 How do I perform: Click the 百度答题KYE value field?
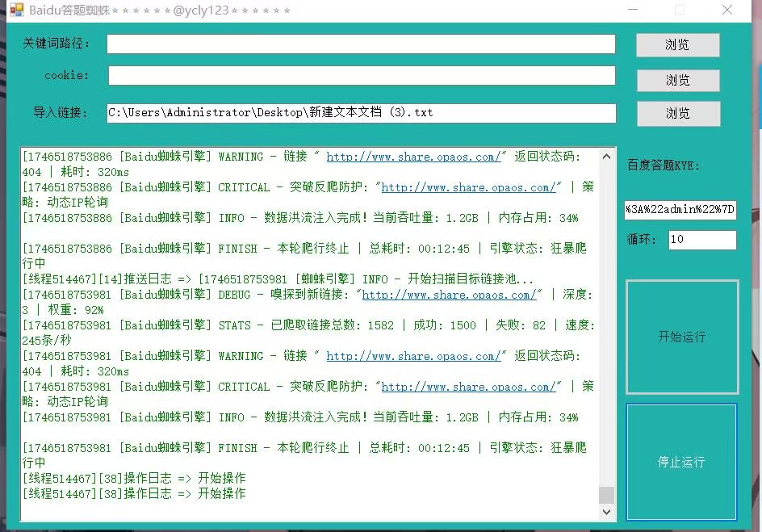click(680, 210)
